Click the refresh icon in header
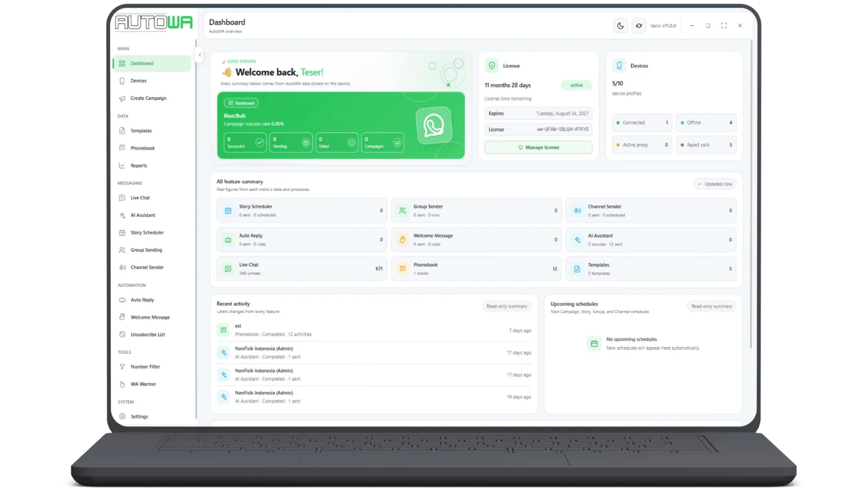 coord(639,25)
